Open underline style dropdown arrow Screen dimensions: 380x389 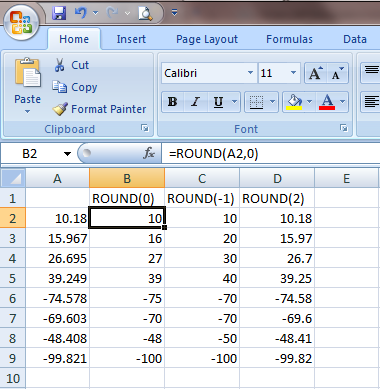[x=235, y=102]
